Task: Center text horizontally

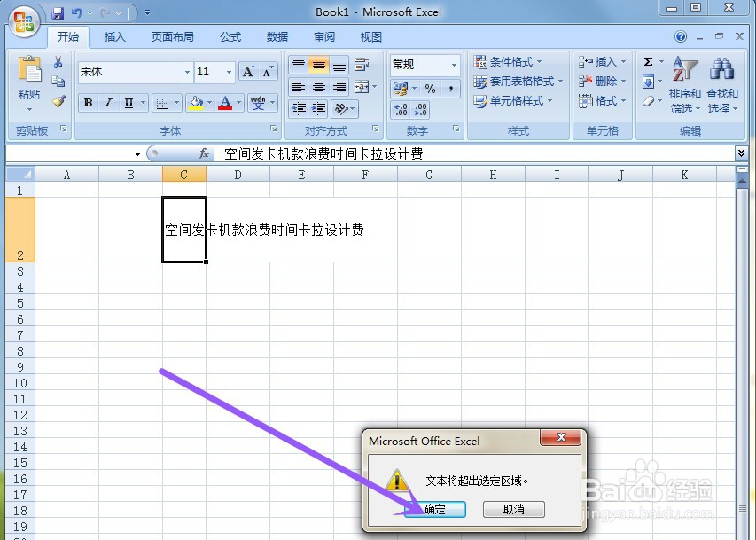Action: pyautogui.click(x=319, y=86)
